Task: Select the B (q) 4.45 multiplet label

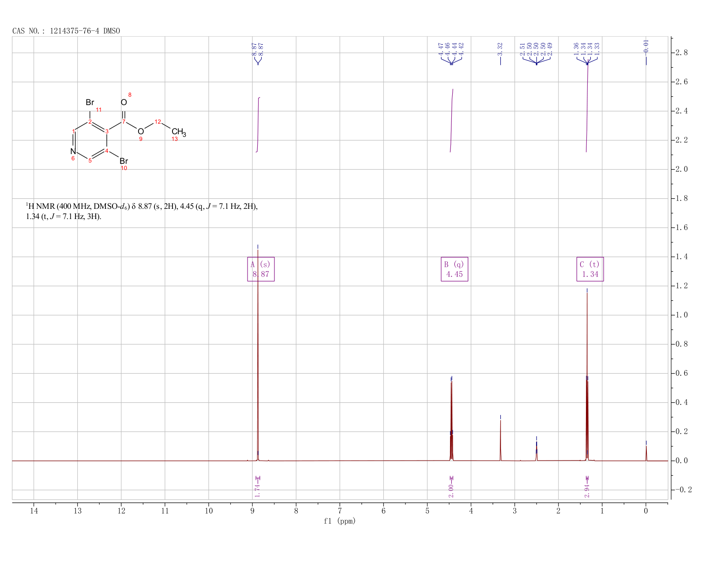Action: point(454,269)
